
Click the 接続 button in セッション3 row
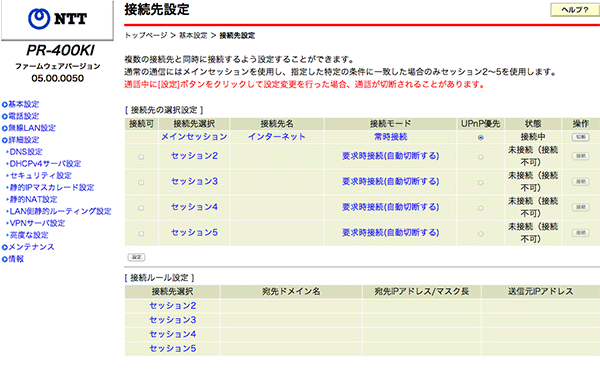(x=580, y=181)
